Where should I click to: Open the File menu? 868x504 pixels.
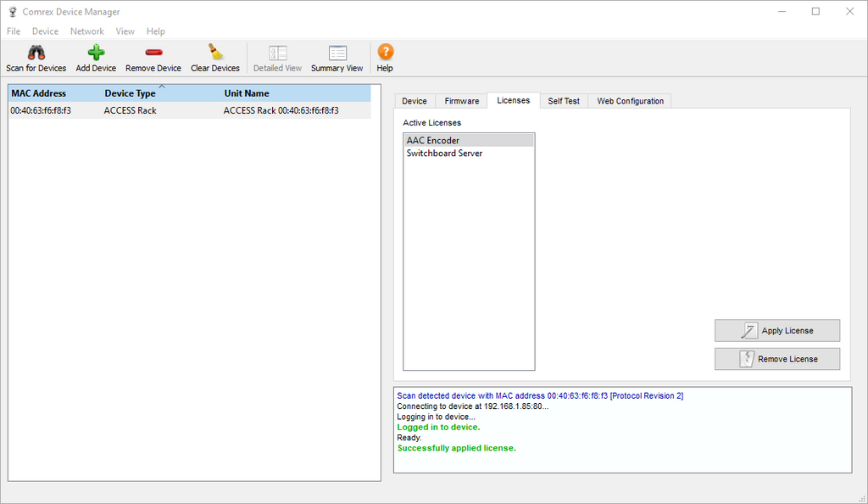(x=14, y=31)
